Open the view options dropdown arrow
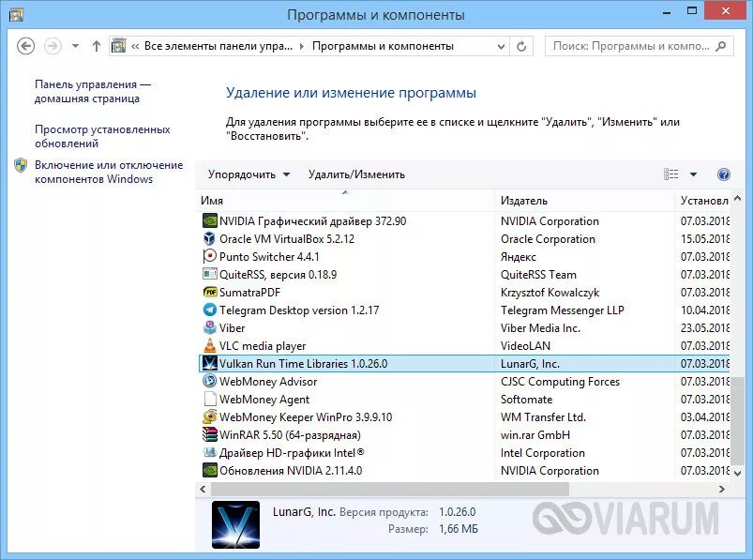The height and width of the screenshot is (560, 753). point(693,174)
